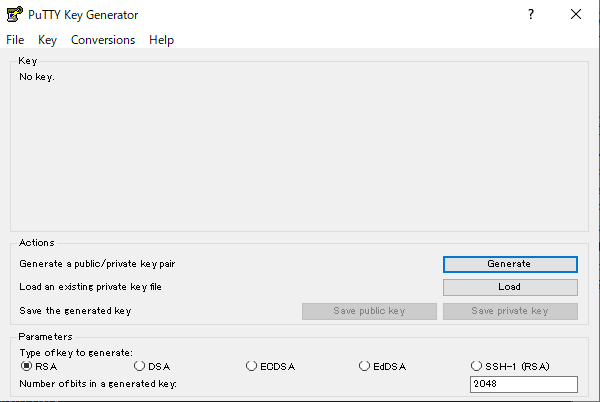Image resolution: width=600 pixels, height=402 pixels.
Task: Select the SSH-1 (RSA) key type
Action: click(510, 366)
